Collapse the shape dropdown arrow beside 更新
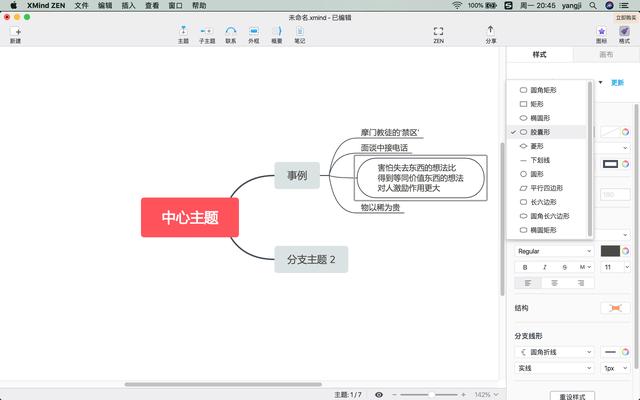This screenshot has height=400, width=640. pos(600,82)
